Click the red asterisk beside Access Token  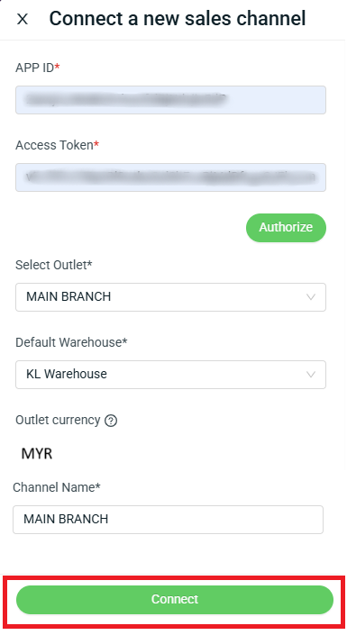pyautogui.click(x=96, y=144)
